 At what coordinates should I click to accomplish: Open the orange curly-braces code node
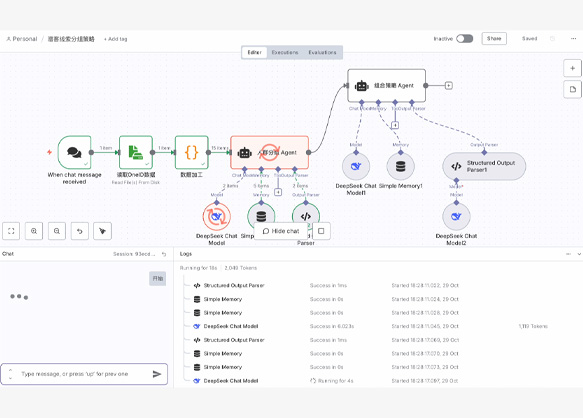(191, 152)
